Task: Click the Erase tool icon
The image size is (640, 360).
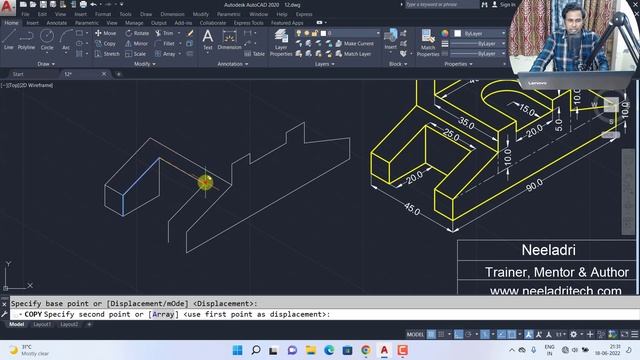Action: point(190,33)
